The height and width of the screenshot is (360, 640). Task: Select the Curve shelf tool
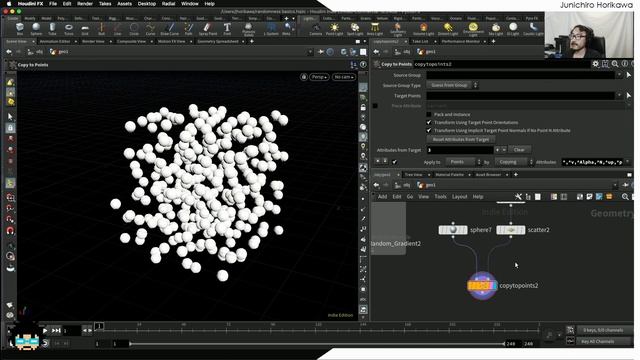pos(150,29)
